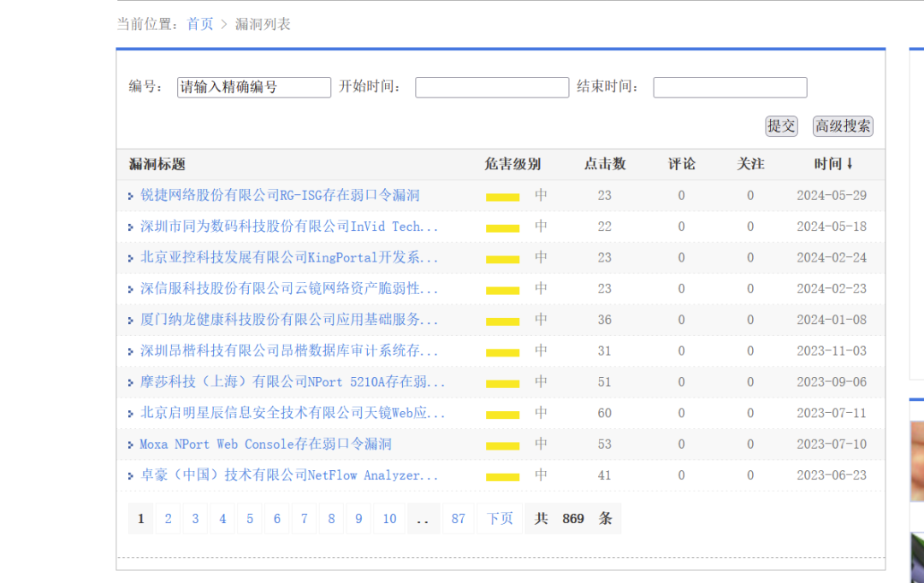Viewport: 924px width, 583px height.
Task: Click the 首页 breadcrumb link
Action: coord(199,24)
